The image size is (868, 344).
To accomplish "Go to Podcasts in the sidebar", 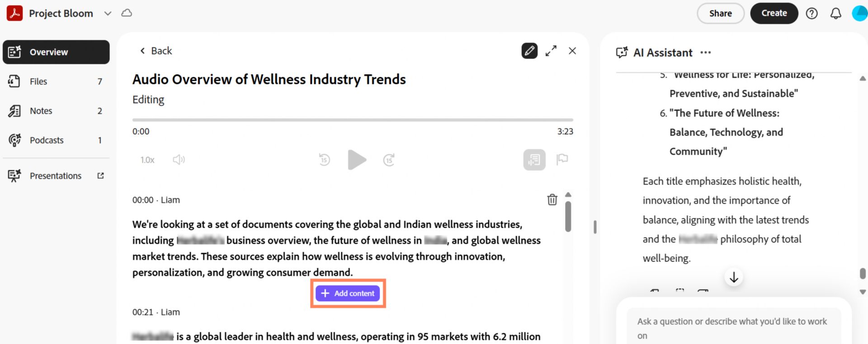I will coord(47,140).
